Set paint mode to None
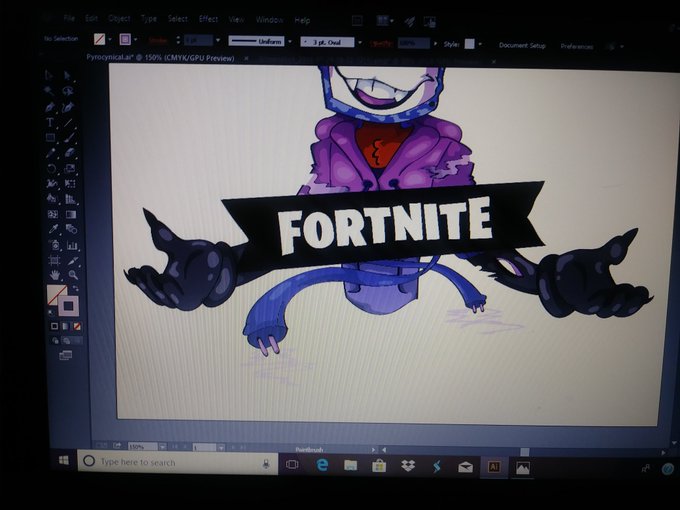680x510 pixels. coord(76,326)
